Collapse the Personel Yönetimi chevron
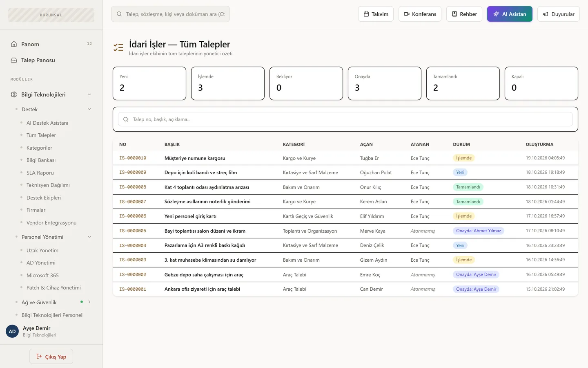 (x=89, y=237)
